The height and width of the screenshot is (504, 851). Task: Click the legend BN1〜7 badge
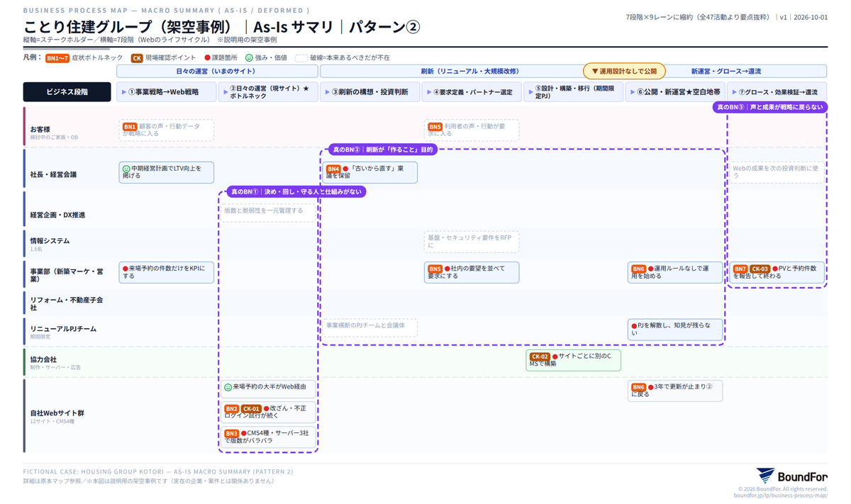[x=57, y=58]
